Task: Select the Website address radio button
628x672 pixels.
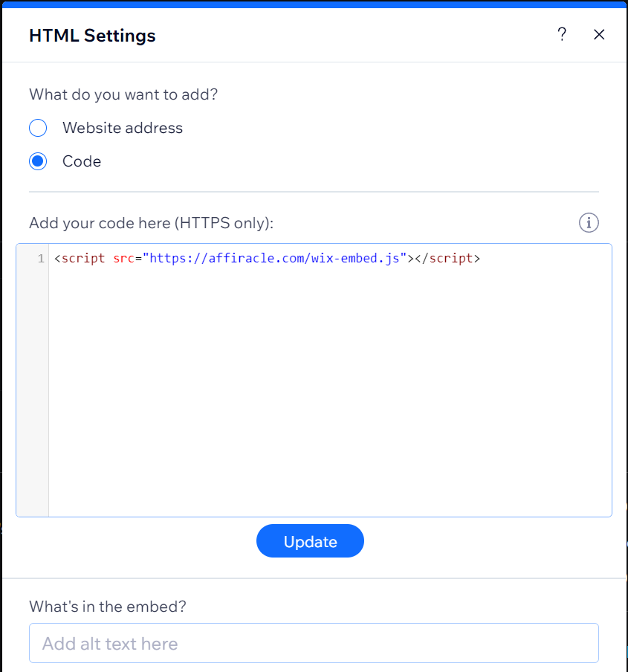Action: pos(38,128)
